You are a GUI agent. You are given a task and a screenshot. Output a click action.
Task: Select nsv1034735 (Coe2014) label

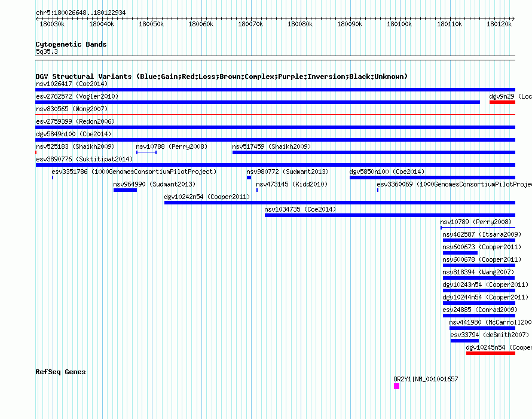(300, 209)
